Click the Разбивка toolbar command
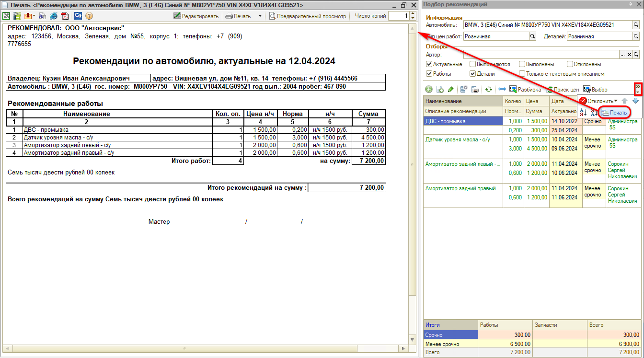Screen dimensions: 644x358 tap(525, 90)
